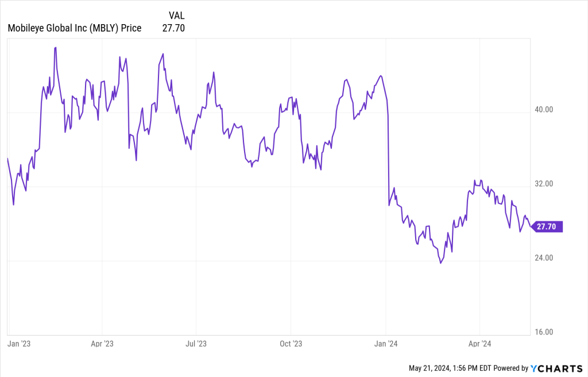This screenshot has width=588, height=377.
Task: Select the Jan '23 date label
Action: 18,344
